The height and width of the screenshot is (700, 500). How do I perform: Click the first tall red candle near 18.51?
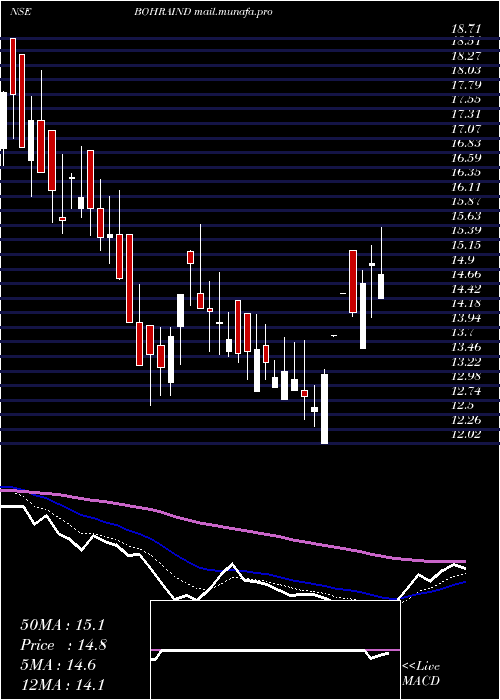click(13, 66)
